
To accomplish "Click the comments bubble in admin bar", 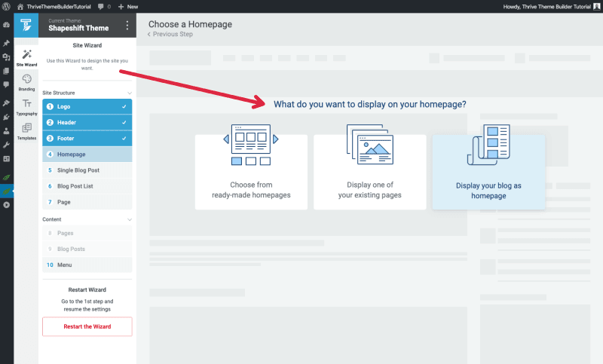I will pyautogui.click(x=103, y=6).
